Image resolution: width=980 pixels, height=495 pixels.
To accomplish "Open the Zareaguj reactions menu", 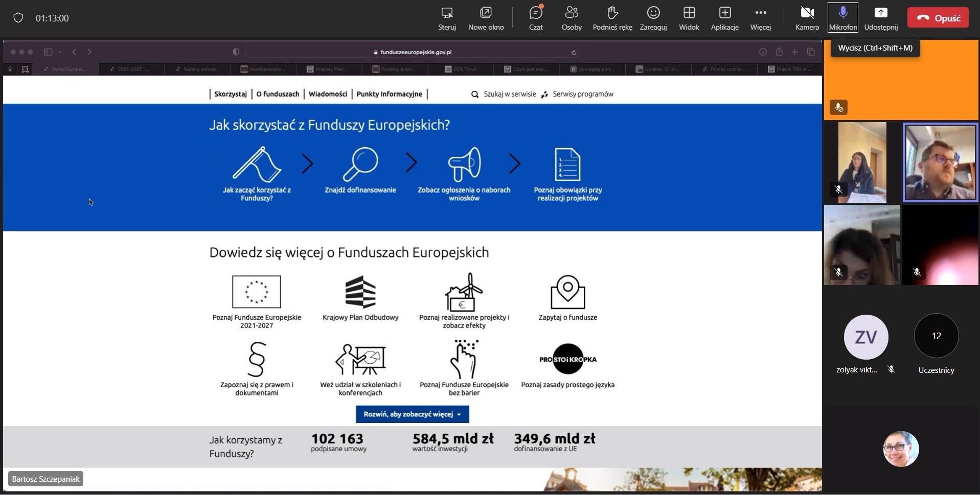I will click(x=653, y=18).
